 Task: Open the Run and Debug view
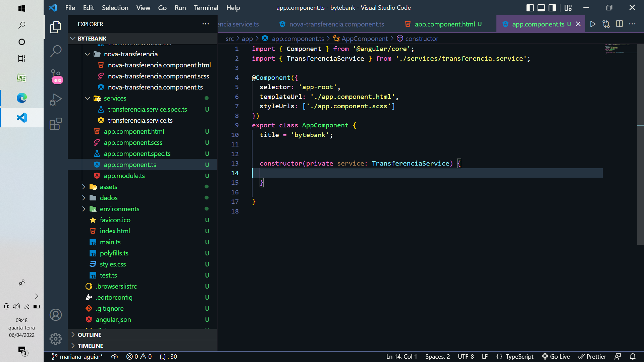56,100
